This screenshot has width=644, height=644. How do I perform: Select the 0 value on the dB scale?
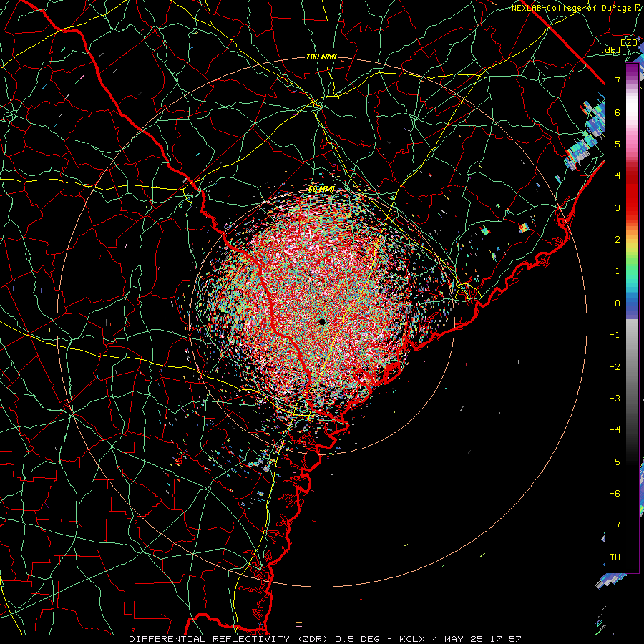coord(618,303)
